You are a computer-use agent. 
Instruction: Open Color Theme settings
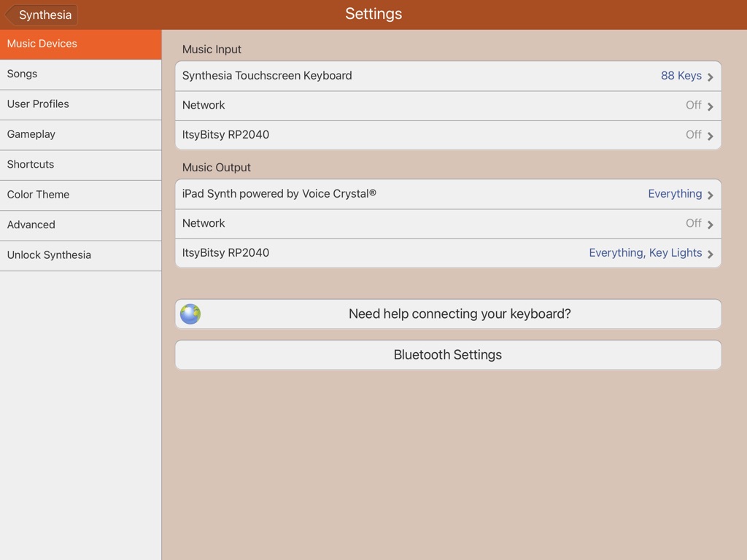(80, 195)
